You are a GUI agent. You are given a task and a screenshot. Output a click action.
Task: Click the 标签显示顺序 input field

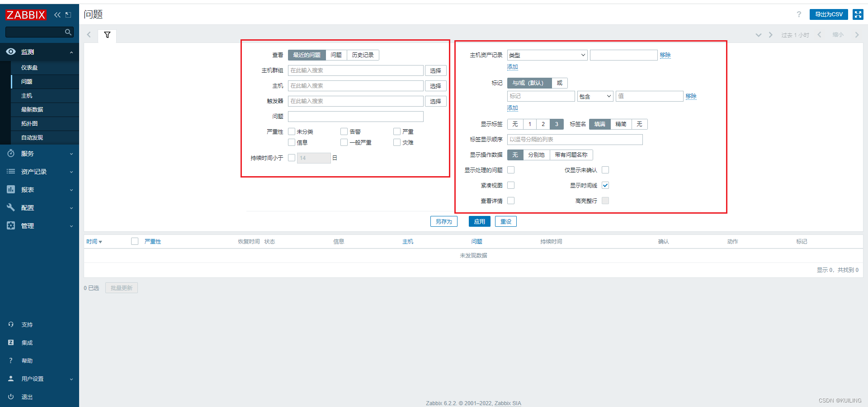point(575,140)
